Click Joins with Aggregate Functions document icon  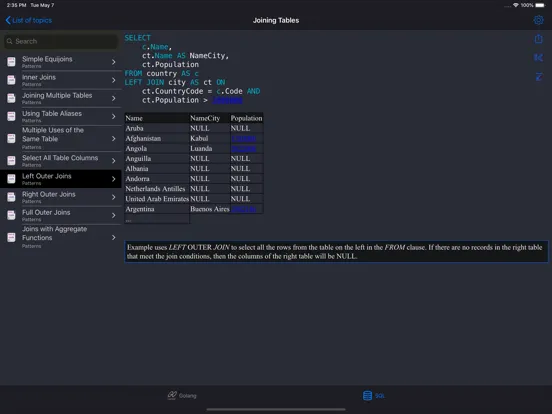[11, 238]
